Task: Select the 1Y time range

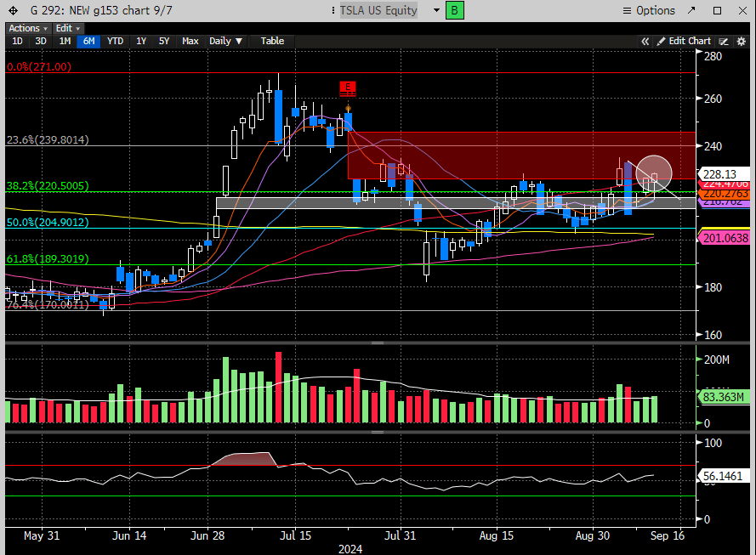Action: tap(141, 41)
